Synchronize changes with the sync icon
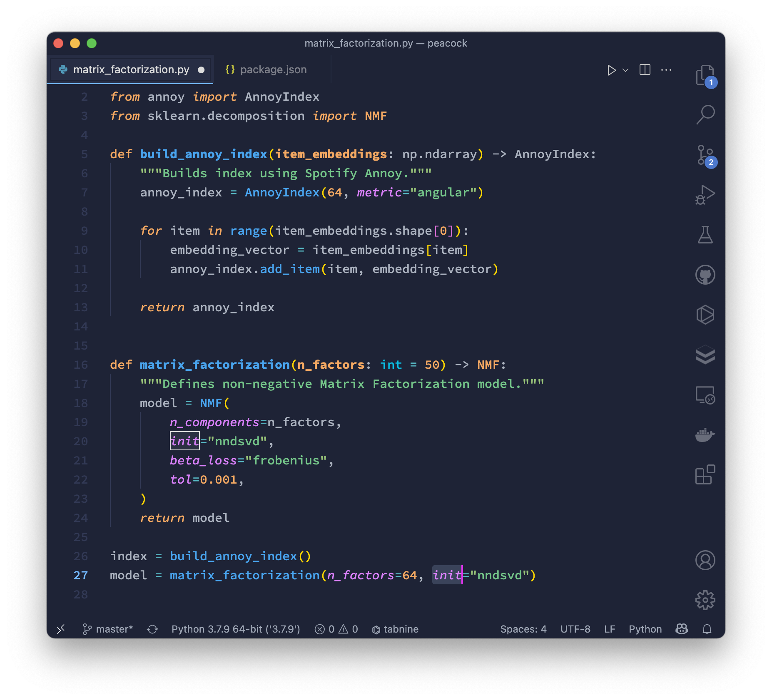The width and height of the screenshot is (772, 700). coord(152,629)
